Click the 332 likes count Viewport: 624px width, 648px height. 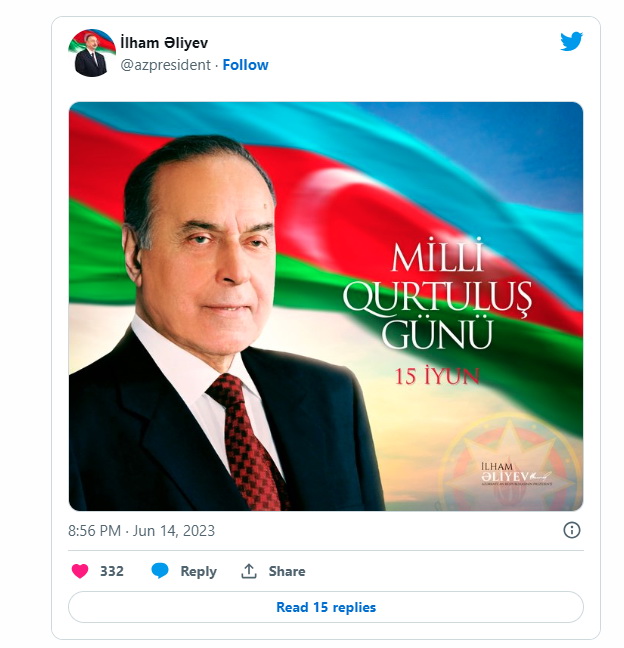coord(112,571)
